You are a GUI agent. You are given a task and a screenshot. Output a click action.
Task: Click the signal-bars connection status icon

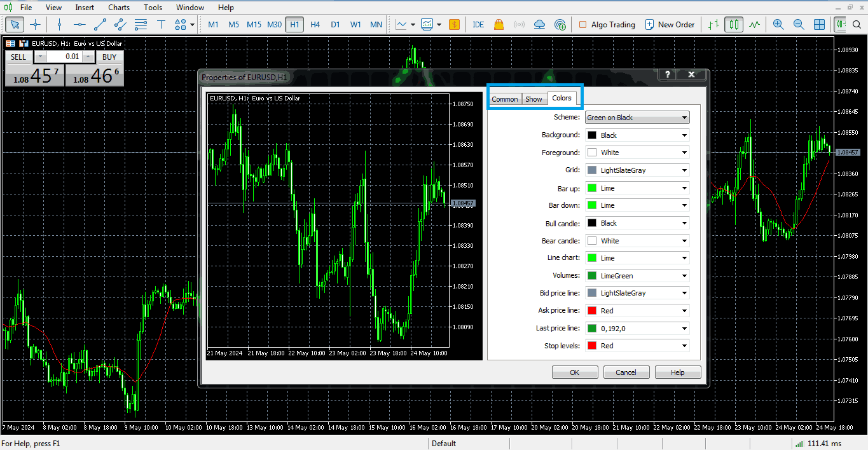(x=799, y=444)
